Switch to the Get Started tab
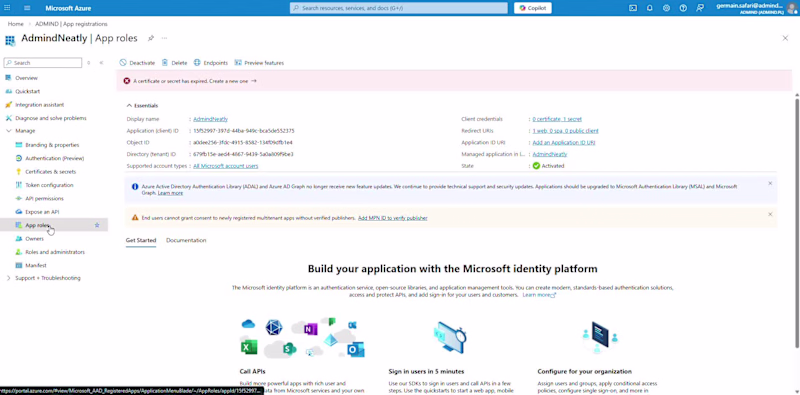 141,240
